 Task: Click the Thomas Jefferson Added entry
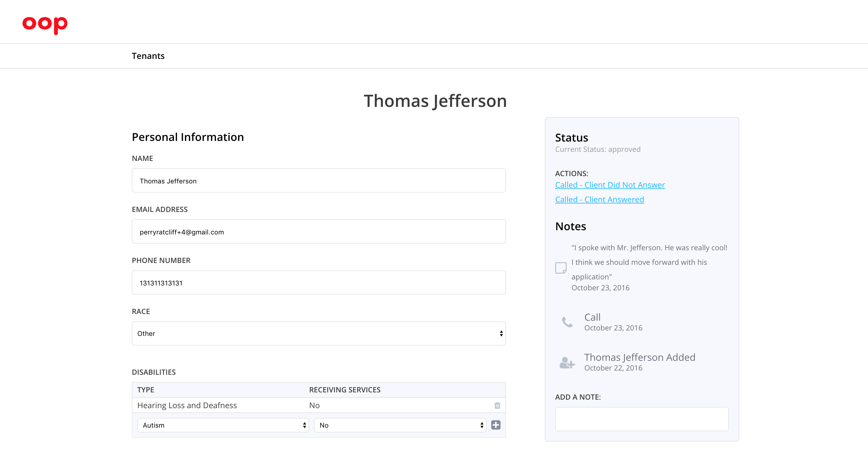[639, 357]
